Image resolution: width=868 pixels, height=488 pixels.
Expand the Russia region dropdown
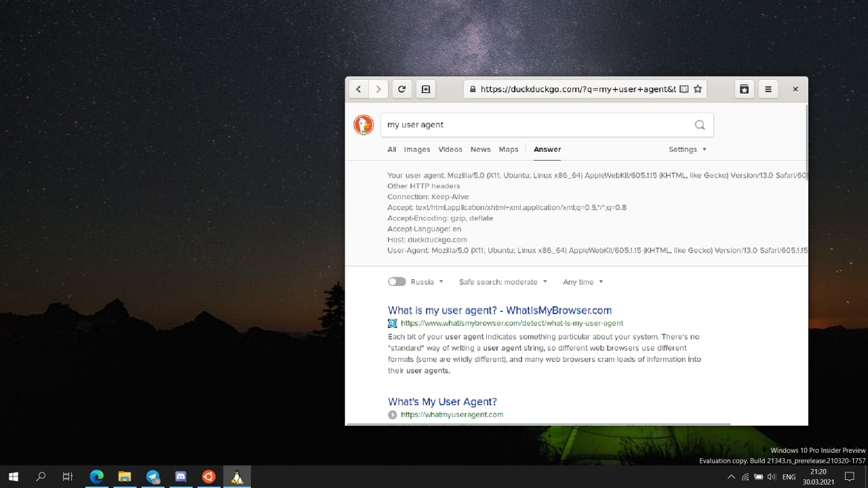coord(427,282)
